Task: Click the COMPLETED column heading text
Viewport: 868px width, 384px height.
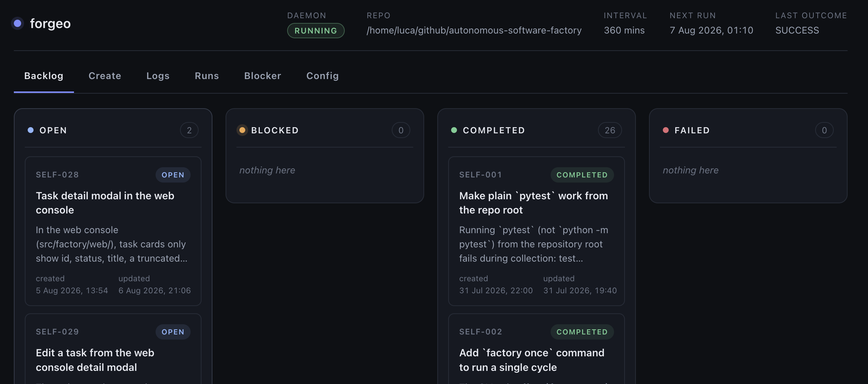Action: click(x=494, y=130)
